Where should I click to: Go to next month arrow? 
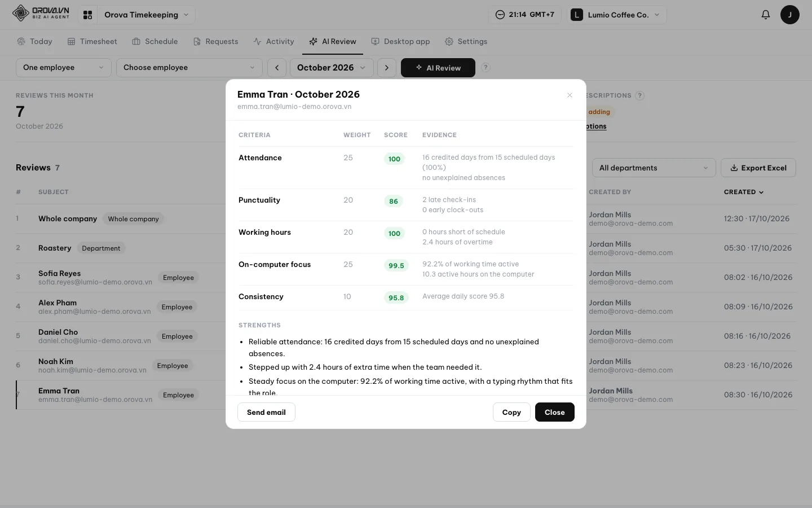(x=386, y=68)
